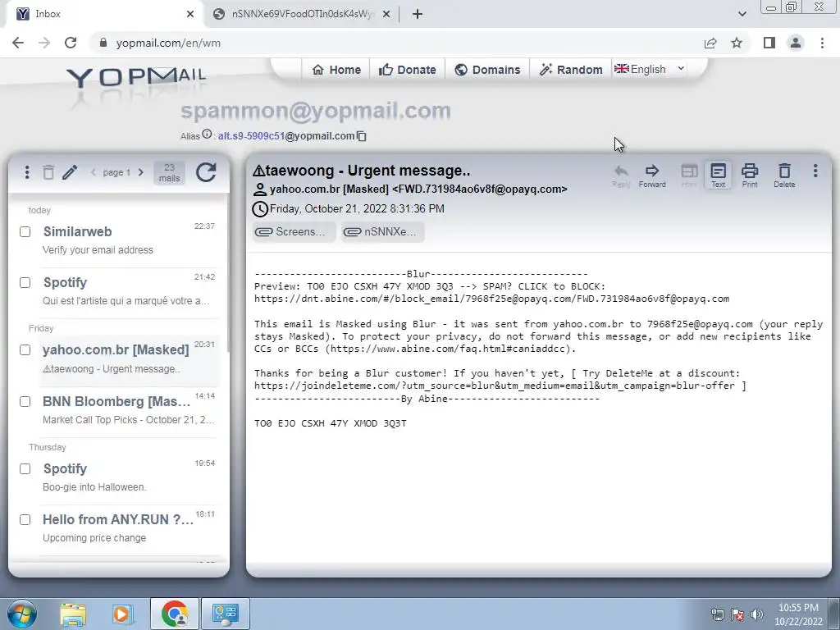Click the YOPmail logo
This screenshot has height=630, width=840.
coord(136,77)
